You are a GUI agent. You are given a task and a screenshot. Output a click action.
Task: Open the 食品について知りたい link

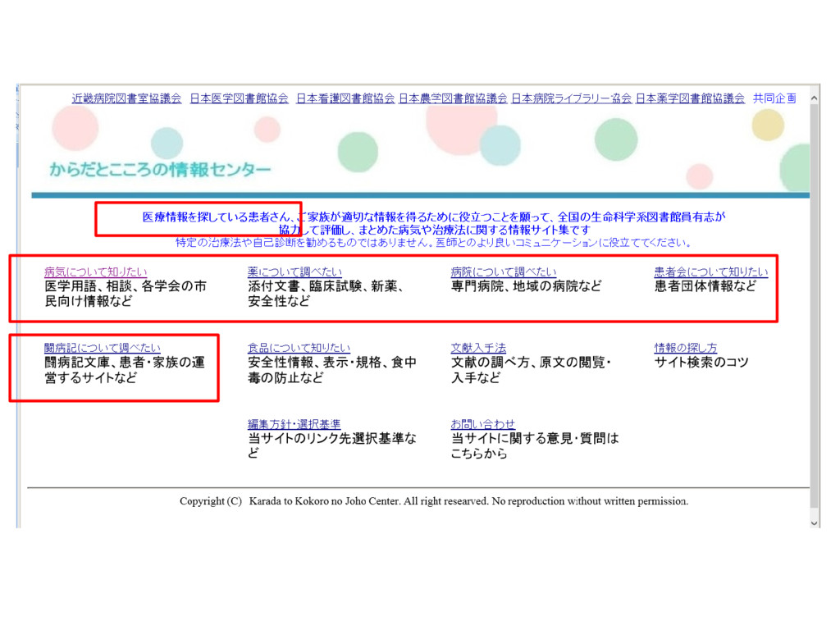point(299,348)
